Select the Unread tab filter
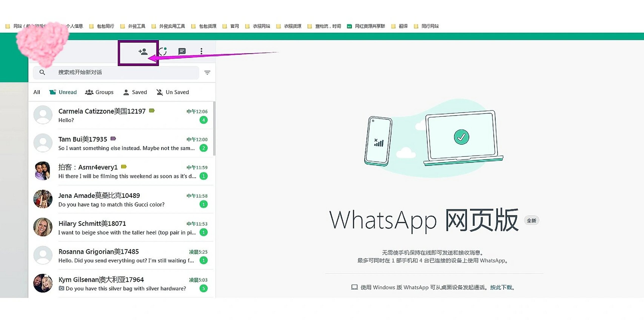 [62, 92]
